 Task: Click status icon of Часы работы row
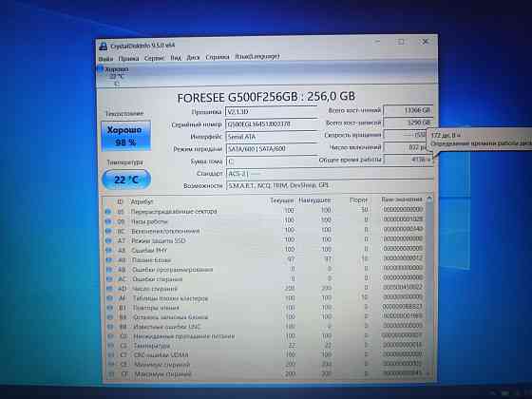click(x=108, y=221)
